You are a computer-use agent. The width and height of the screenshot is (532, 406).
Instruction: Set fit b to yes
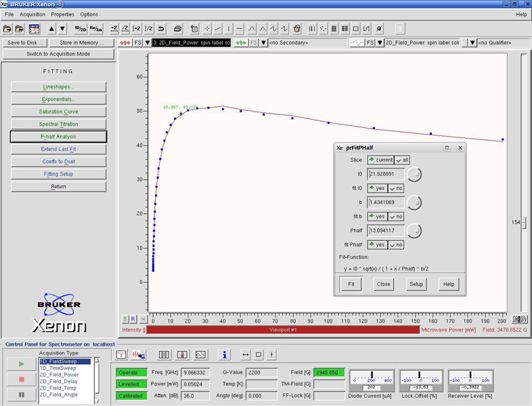coord(377,217)
